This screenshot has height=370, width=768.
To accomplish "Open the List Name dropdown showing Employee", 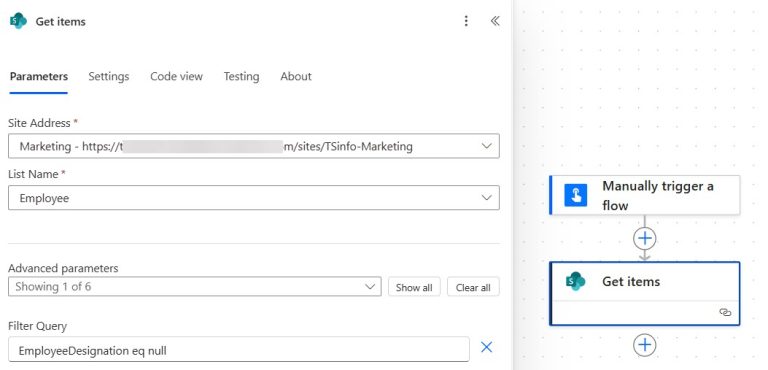I will click(254, 198).
